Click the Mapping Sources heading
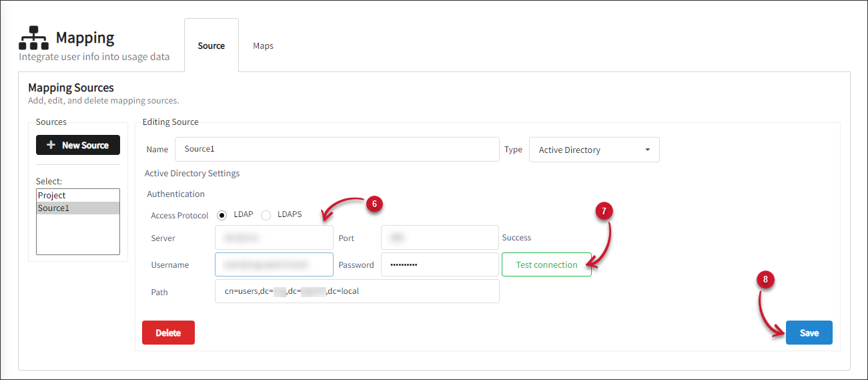 tap(71, 87)
